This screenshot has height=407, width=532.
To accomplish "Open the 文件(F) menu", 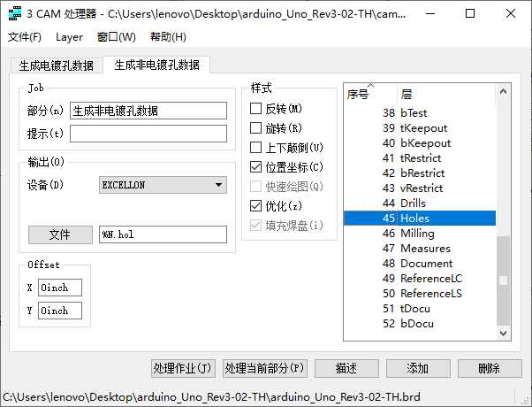I will [25, 37].
